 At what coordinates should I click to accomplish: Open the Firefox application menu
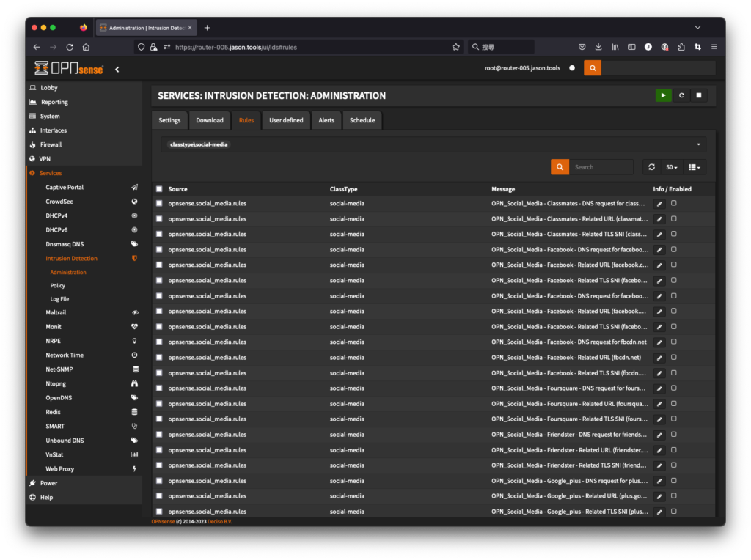[714, 47]
